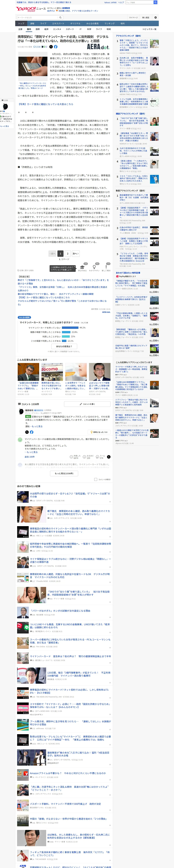Viewport: 174px width, 868px height.
Task: Share the expert comment on Facebook
Action: coord(31,432)
